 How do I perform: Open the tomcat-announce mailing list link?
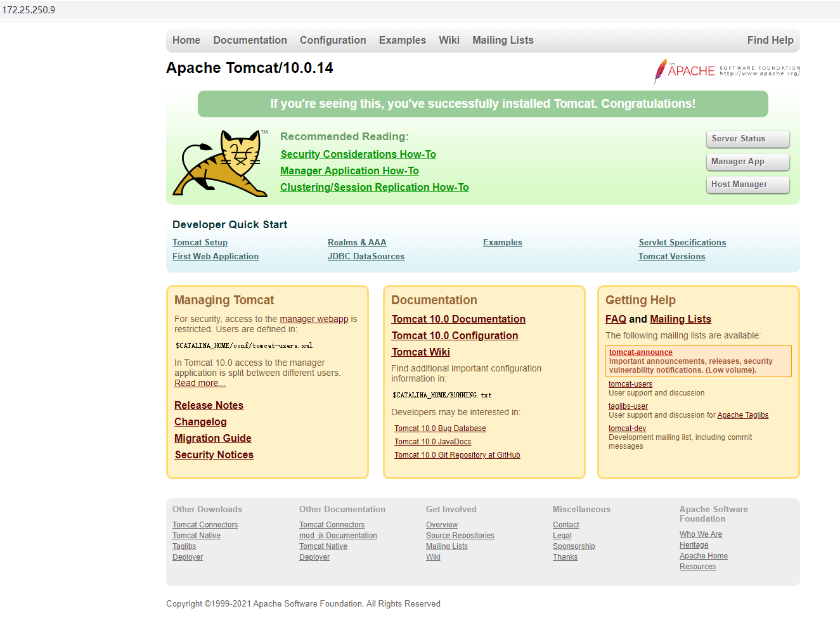point(640,352)
